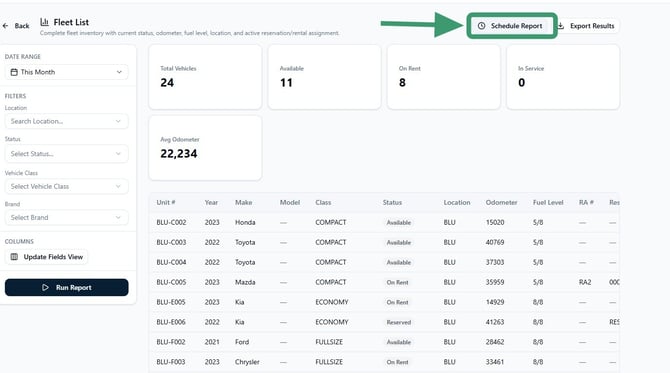Open the Schedule Report dialog
Viewport: 670px width, 373px height.
511,26
